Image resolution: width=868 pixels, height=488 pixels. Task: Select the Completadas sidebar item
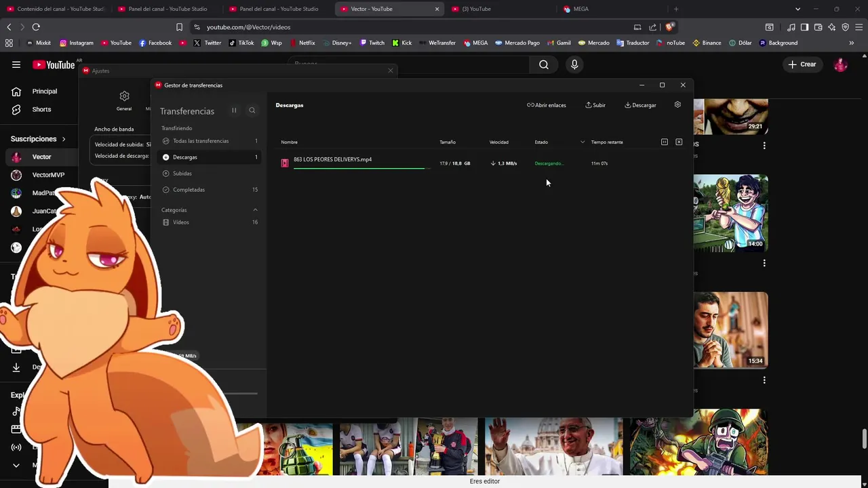tap(210, 190)
